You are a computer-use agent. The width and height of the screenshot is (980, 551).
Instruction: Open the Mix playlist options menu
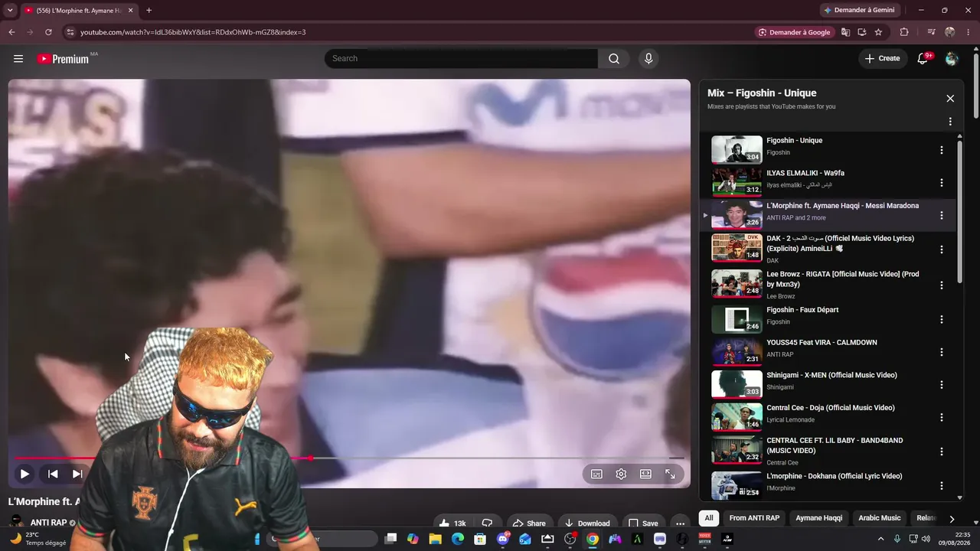coord(950,122)
